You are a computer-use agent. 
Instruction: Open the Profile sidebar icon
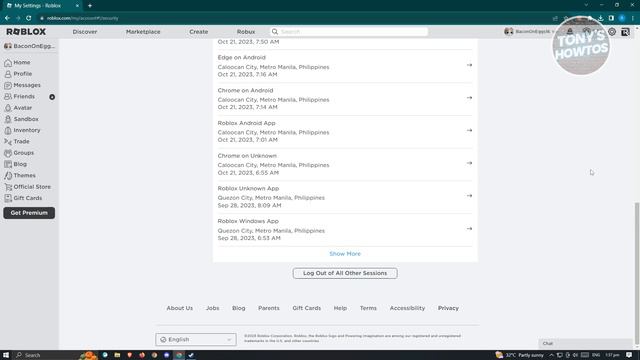[8, 74]
